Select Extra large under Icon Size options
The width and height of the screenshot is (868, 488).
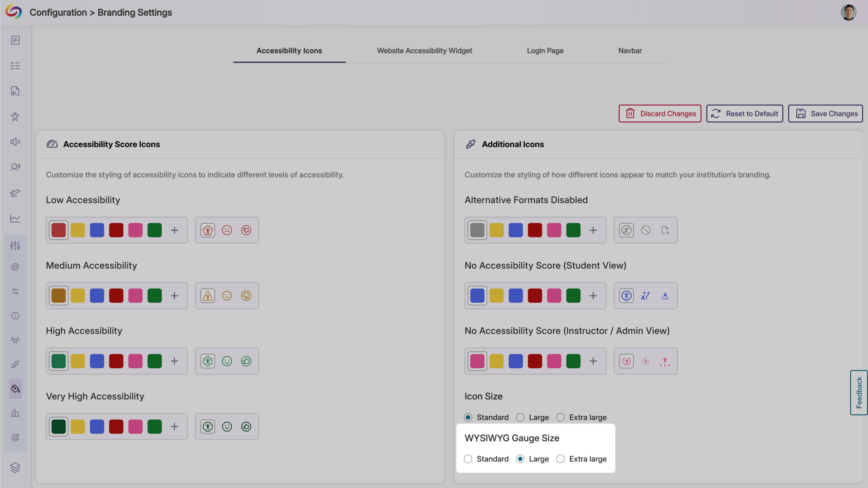pos(560,417)
